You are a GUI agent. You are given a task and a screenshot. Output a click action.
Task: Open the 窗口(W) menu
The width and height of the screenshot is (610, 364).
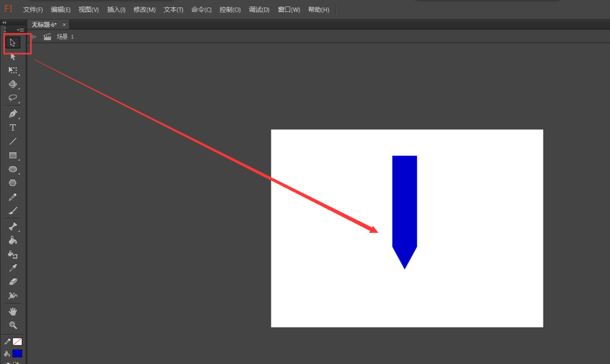point(289,10)
